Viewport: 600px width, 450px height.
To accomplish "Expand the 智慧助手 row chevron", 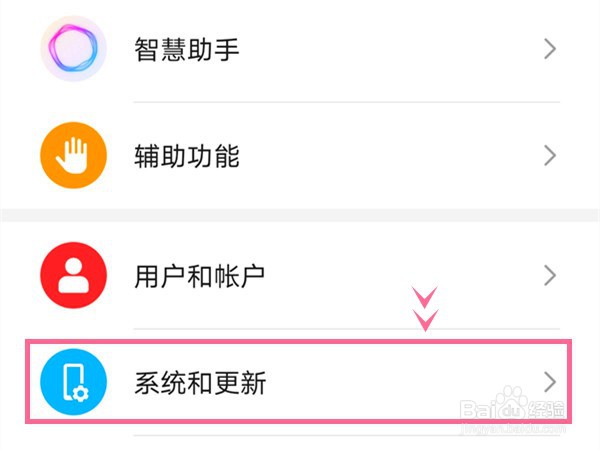I will coord(549,48).
